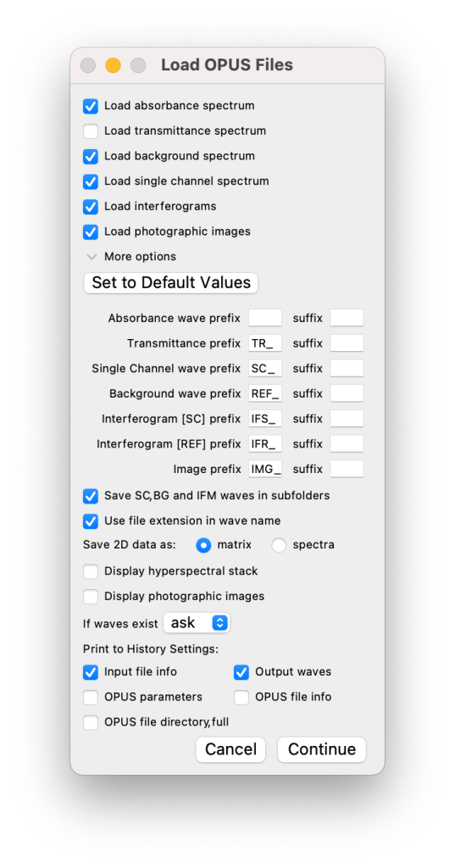Select the spectra radio button

pos(279,545)
